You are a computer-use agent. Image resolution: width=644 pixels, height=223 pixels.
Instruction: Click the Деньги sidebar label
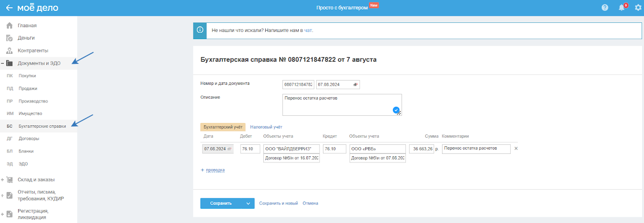26,38
